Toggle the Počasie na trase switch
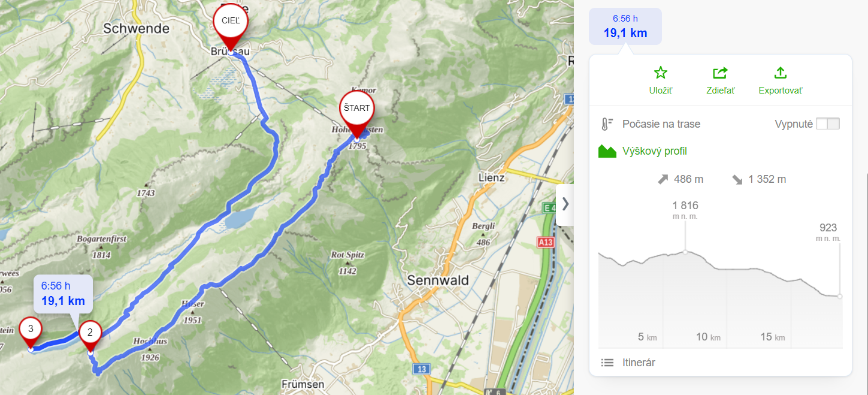The image size is (868, 395). pyautogui.click(x=828, y=124)
